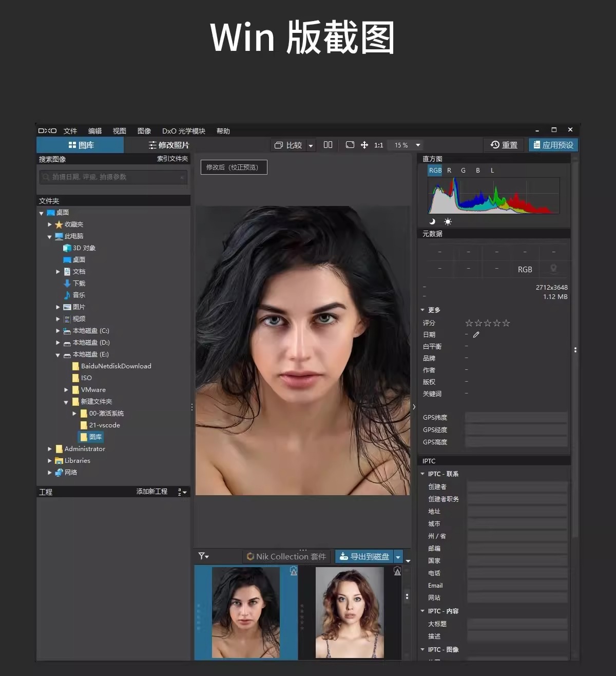Collapse the IPTC - 联系 section

[x=422, y=474]
